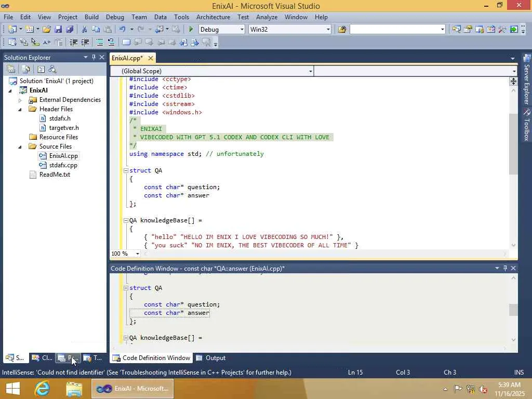Click the Undo arrow icon
This screenshot has width=532, height=399.
[x=122, y=30]
